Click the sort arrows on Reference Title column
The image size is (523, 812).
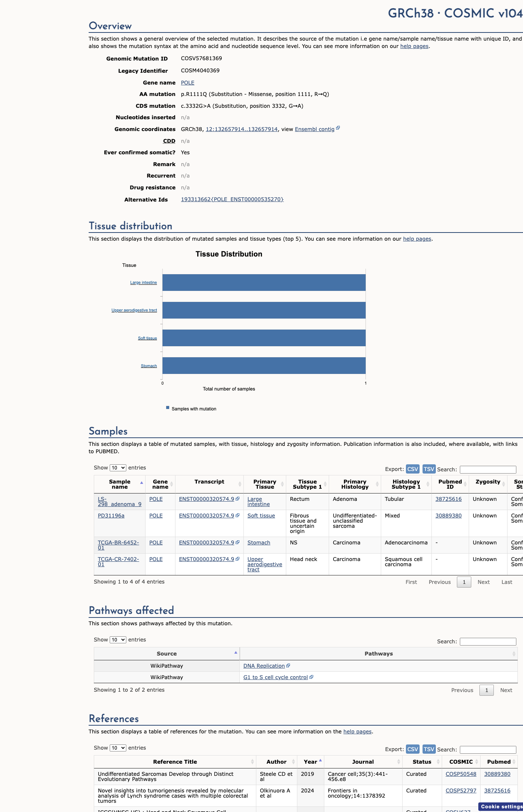point(252,762)
